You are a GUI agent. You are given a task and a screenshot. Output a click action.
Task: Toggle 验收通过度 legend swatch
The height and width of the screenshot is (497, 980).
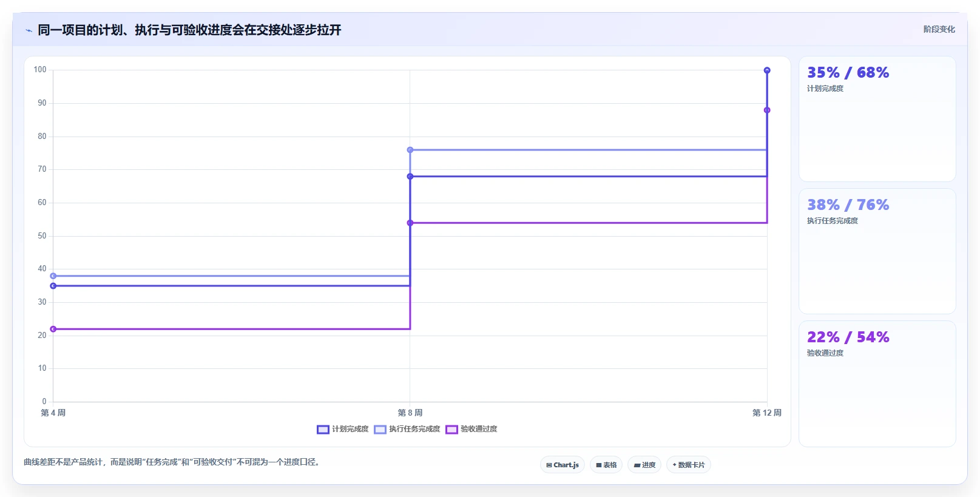point(451,430)
